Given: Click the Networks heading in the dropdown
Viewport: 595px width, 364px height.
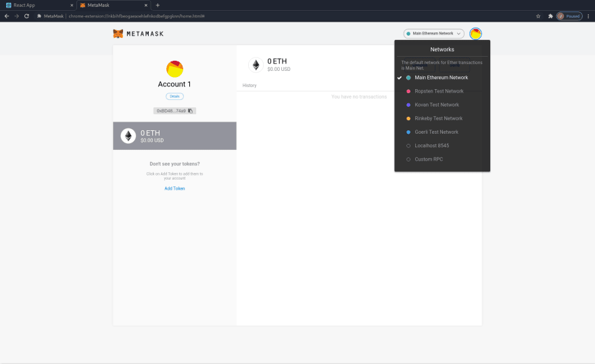Looking at the screenshot, I should click(x=442, y=49).
